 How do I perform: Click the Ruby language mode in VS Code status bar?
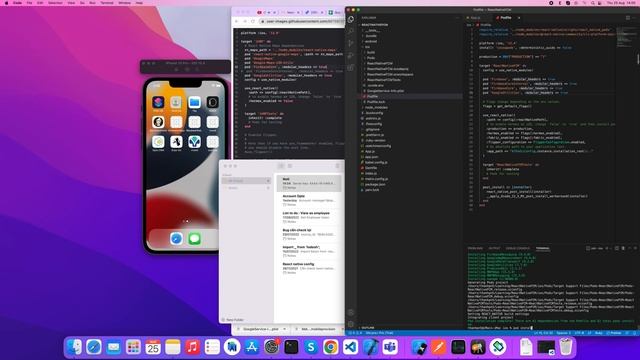click(599, 333)
